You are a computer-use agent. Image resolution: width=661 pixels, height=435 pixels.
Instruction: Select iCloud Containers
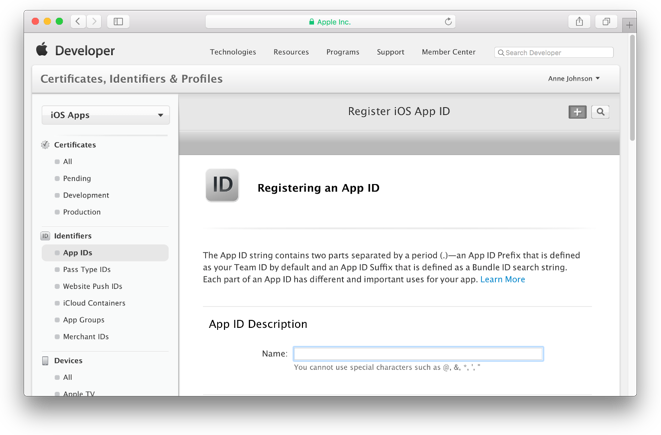click(x=94, y=303)
